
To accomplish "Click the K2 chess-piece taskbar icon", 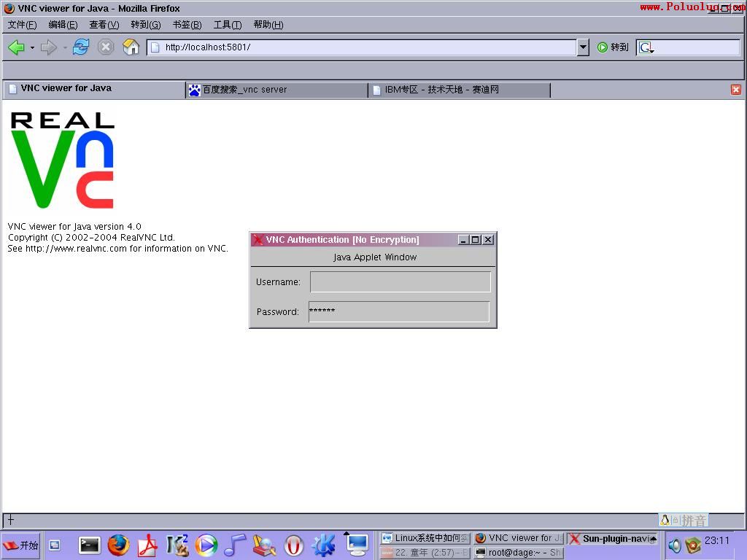I will [177, 545].
